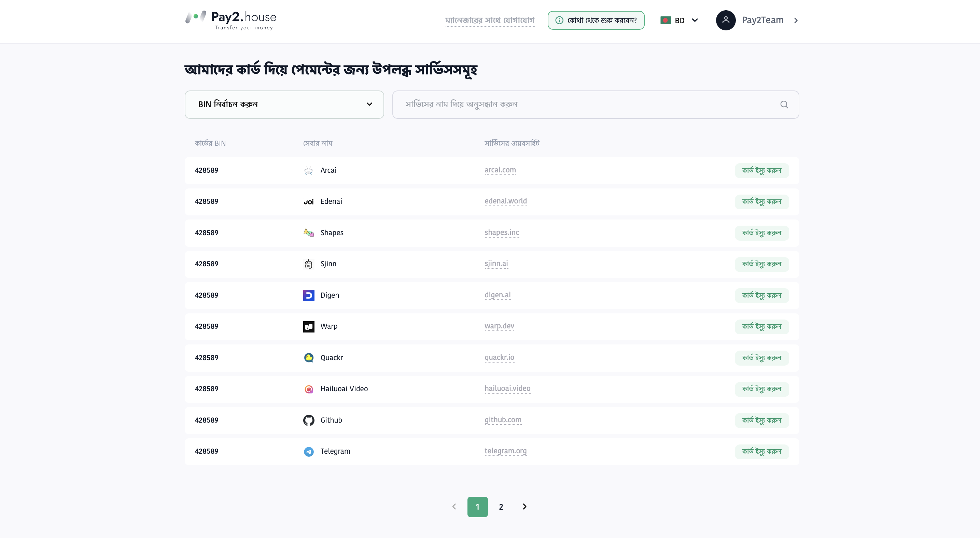Click the Quackr duck icon
This screenshot has height=538, width=980.
(309, 357)
